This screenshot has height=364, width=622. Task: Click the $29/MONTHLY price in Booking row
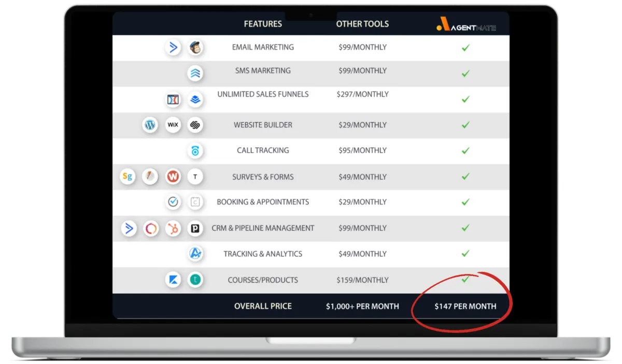[x=362, y=202]
